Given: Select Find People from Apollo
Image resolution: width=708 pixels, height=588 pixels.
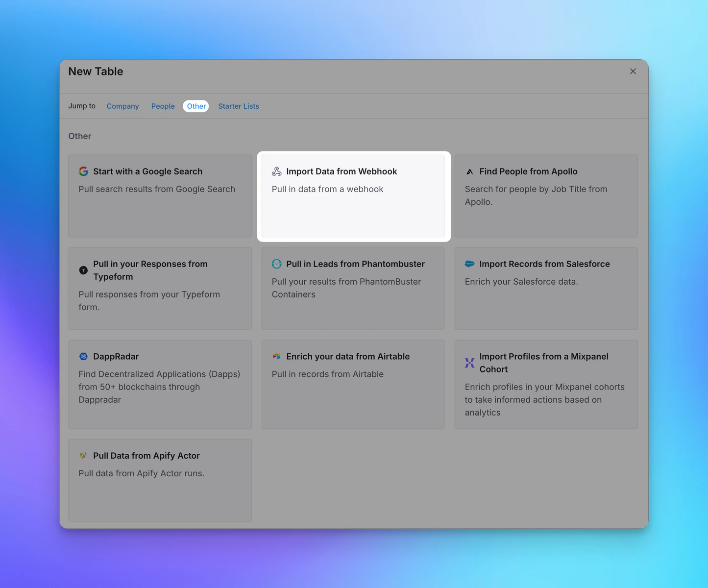Looking at the screenshot, I should [x=545, y=196].
